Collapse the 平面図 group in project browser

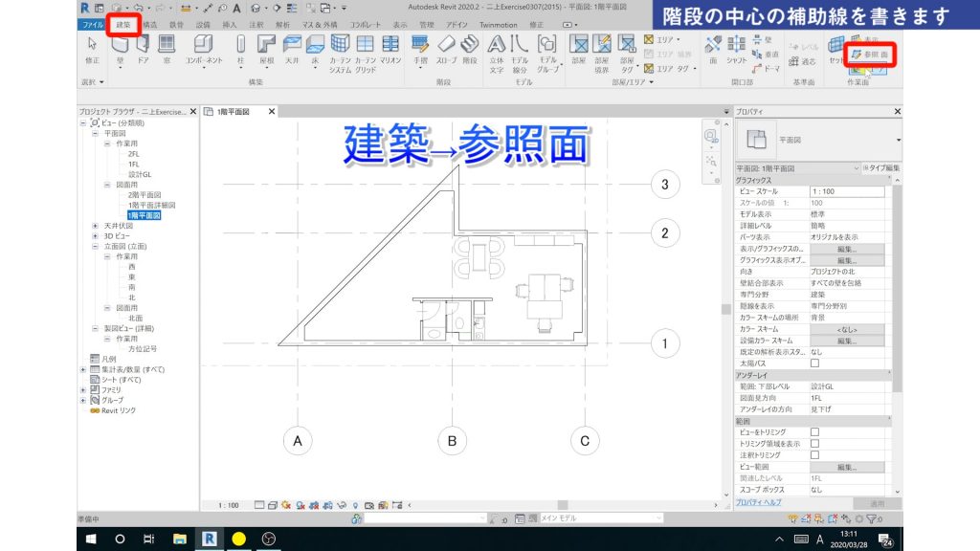94,134
